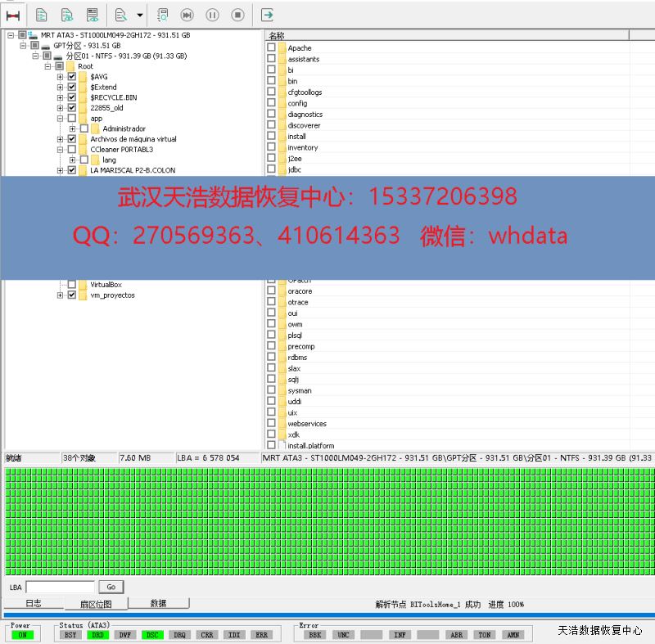The height and width of the screenshot is (644, 655).
Task: Click the export arrow icon in toolbar
Action: coord(266,15)
